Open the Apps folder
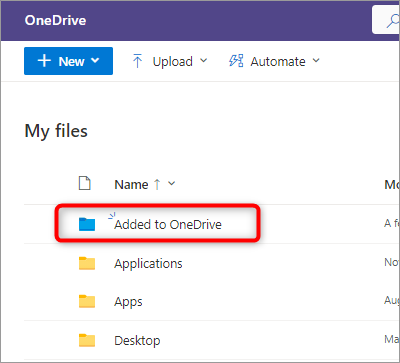Screen dimensions: 400x363 click(x=128, y=302)
